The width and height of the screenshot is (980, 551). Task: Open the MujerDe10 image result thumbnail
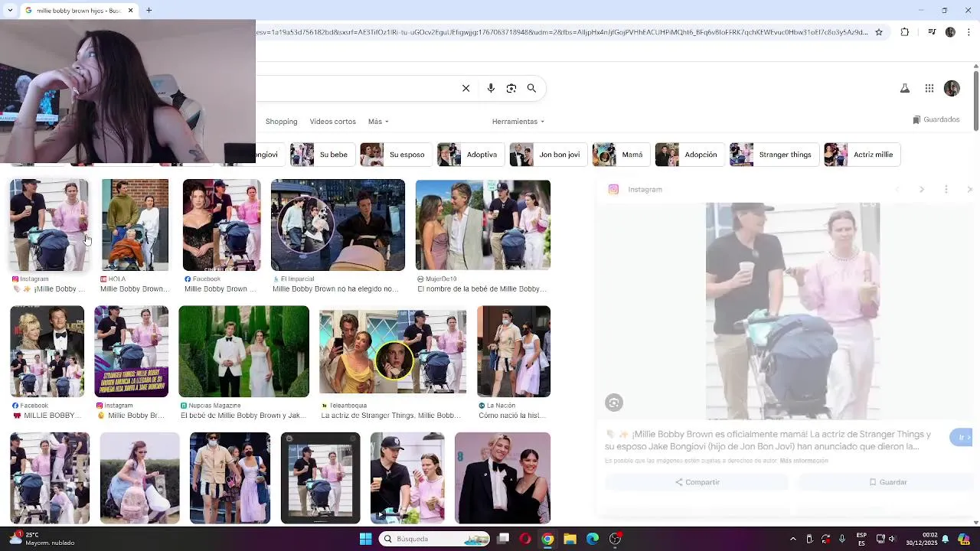pyautogui.click(x=482, y=225)
